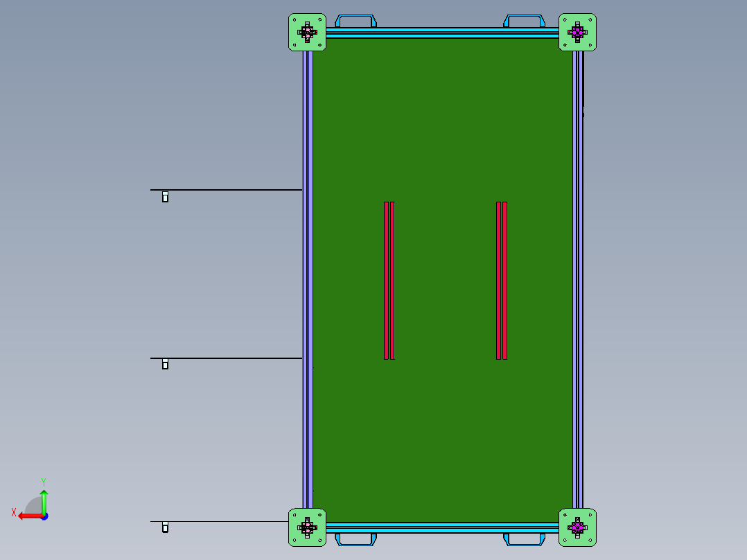Select the bottom-right cyan handle

point(524,539)
